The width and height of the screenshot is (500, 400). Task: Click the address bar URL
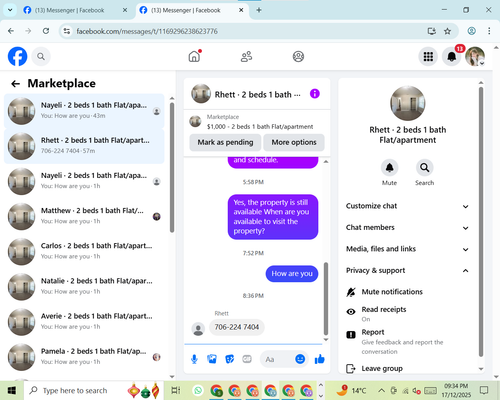click(147, 31)
